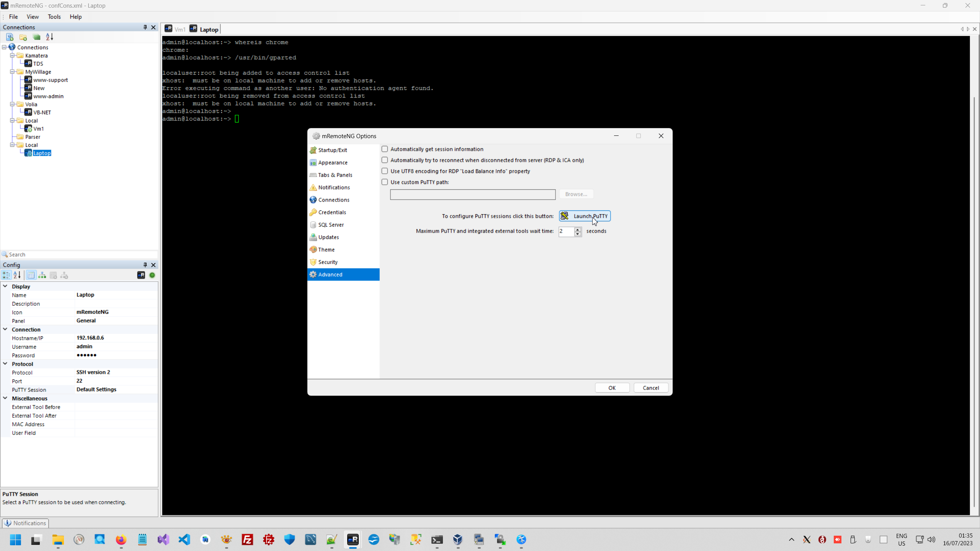980x551 pixels.
Task: Click the Search field in Connections panel
Action: [x=38, y=254]
